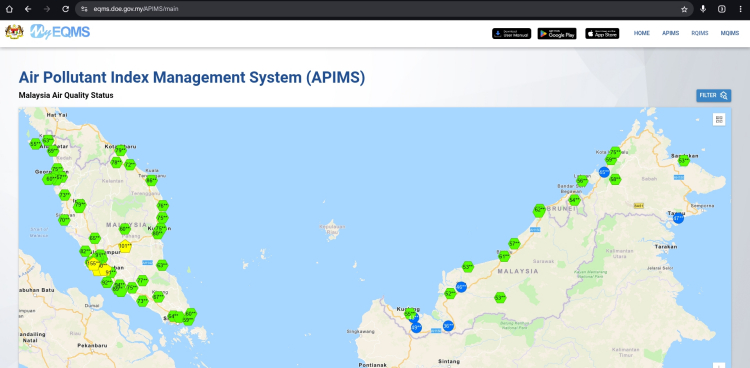750x368 pixels.
Task: Open the APIMS menu item
Action: coord(671,33)
